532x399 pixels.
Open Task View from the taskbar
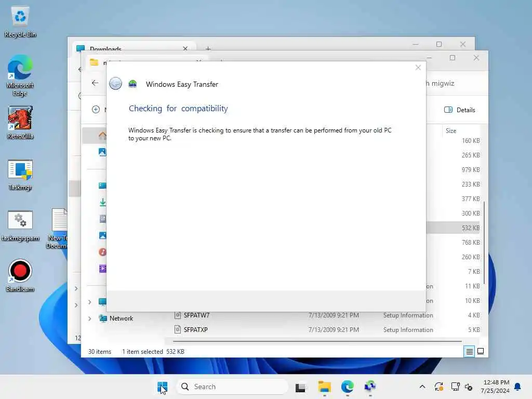(x=300, y=387)
